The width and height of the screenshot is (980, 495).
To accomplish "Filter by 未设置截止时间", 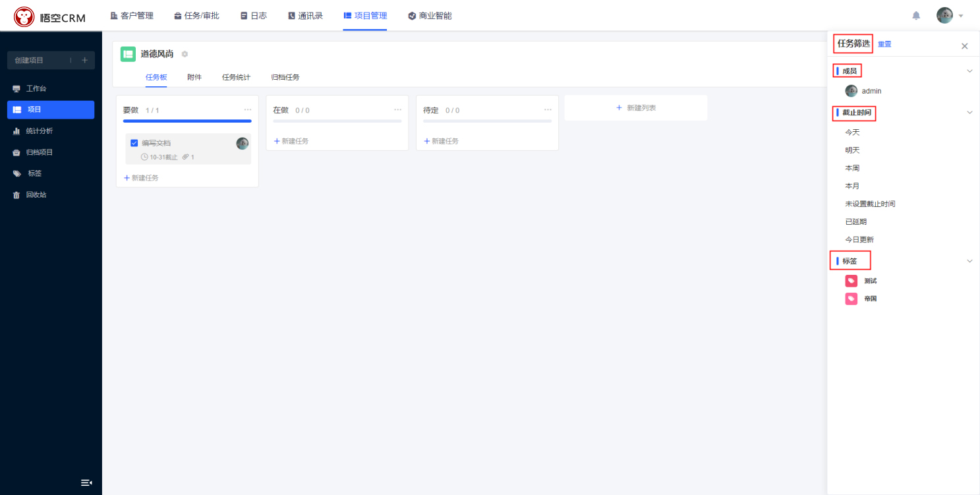I will (870, 204).
